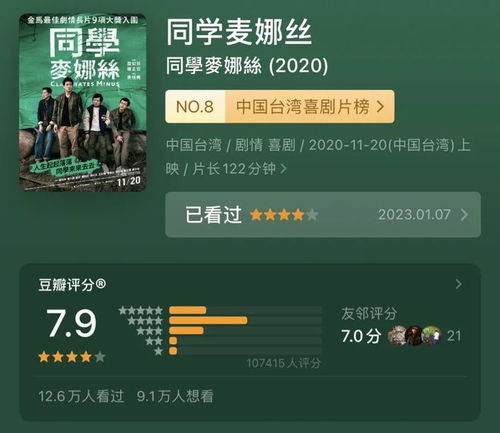The width and height of the screenshot is (500, 433).
Task: Select the four-star rating distribution bar
Action: tap(245, 321)
